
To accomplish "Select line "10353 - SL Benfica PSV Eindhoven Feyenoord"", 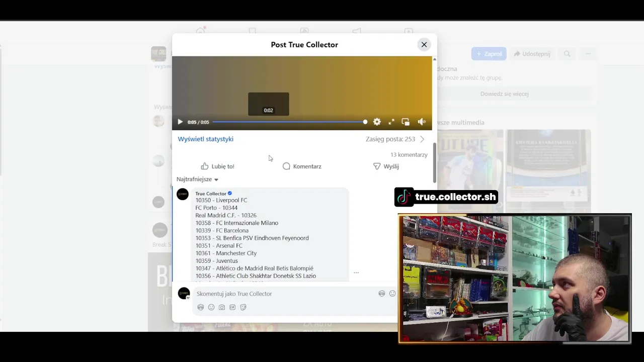I will pyautogui.click(x=252, y=238).
